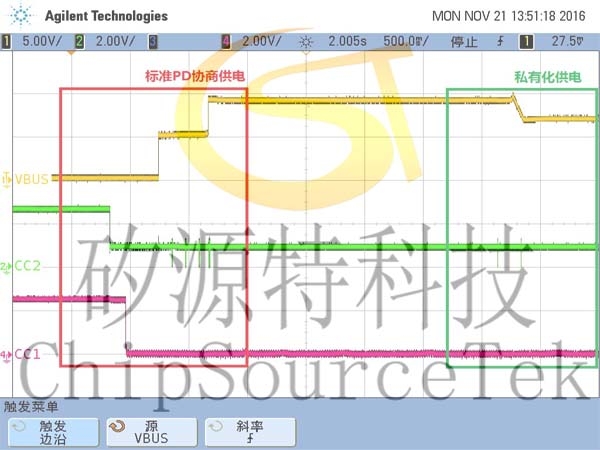The image size is (600, 450).
Task: Click the CC2 waveform label
Action: (27, 266)
